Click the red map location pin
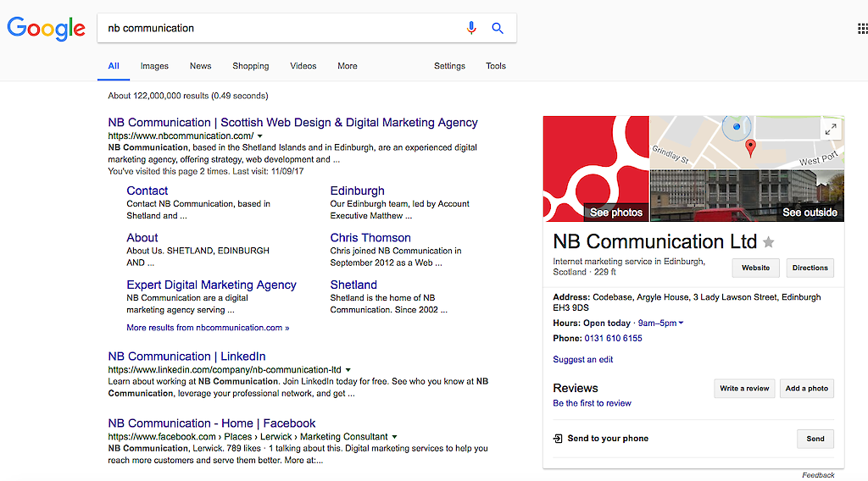 pyautogui.click(x=750, y=148)
